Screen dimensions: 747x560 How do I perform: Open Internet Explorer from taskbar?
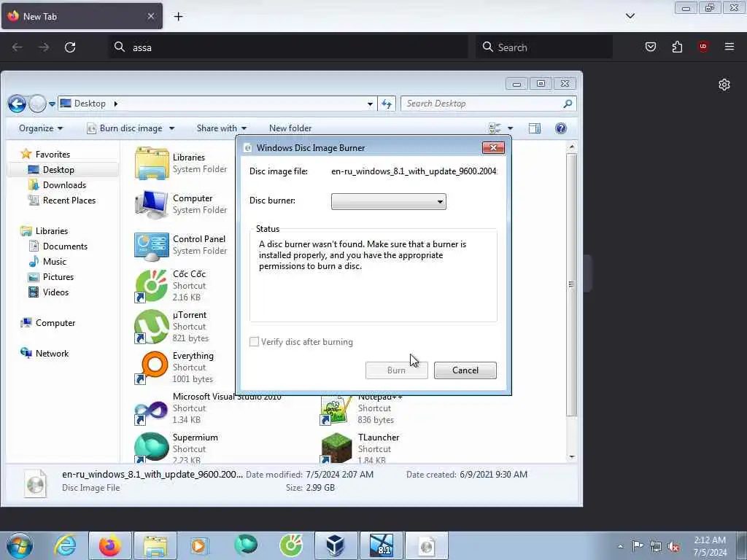click(65, 545)
